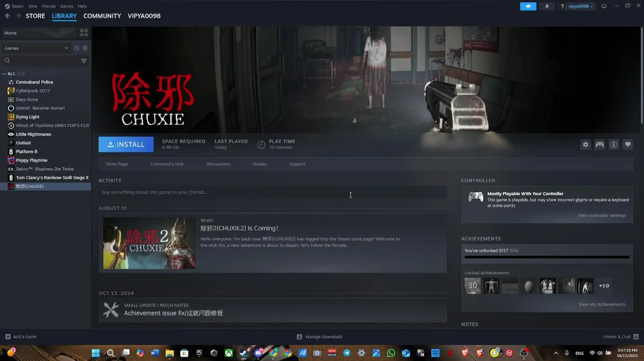Click the activity status input field
The image size is (644, 361).
point(273,192)
